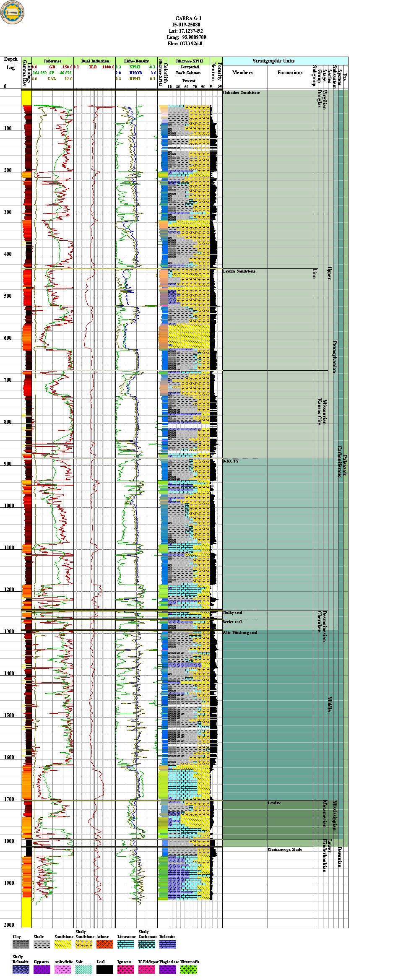Click the Igneous plus-pattern swatch
Screen dimensions: 411x980
coord(126,969)
